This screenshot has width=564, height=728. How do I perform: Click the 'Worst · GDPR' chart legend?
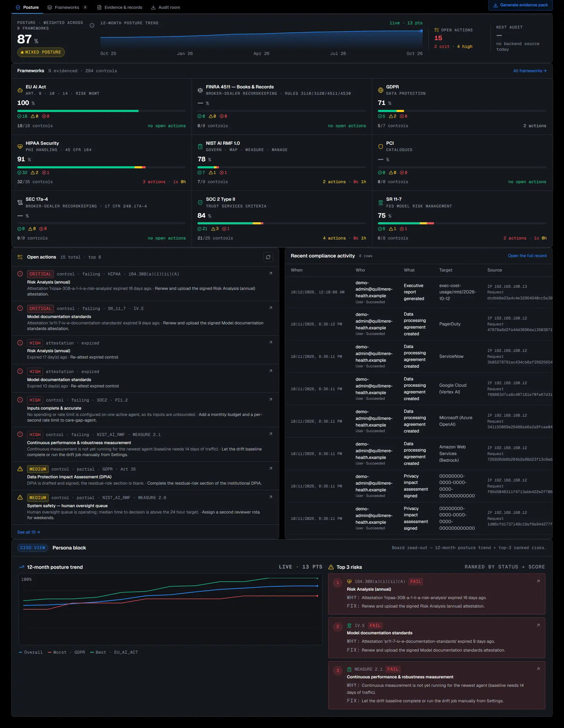coord(67,652)
